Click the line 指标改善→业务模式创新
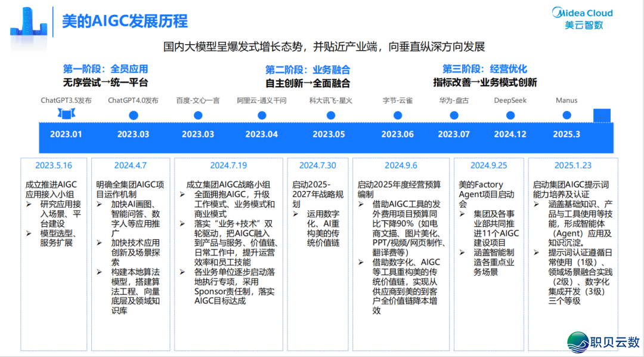 (x=485, y=82)
